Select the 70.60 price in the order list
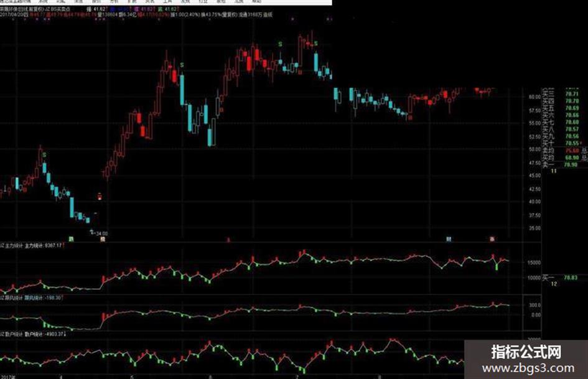The height and width of the screenshot is (379, 588). [572, 122]
